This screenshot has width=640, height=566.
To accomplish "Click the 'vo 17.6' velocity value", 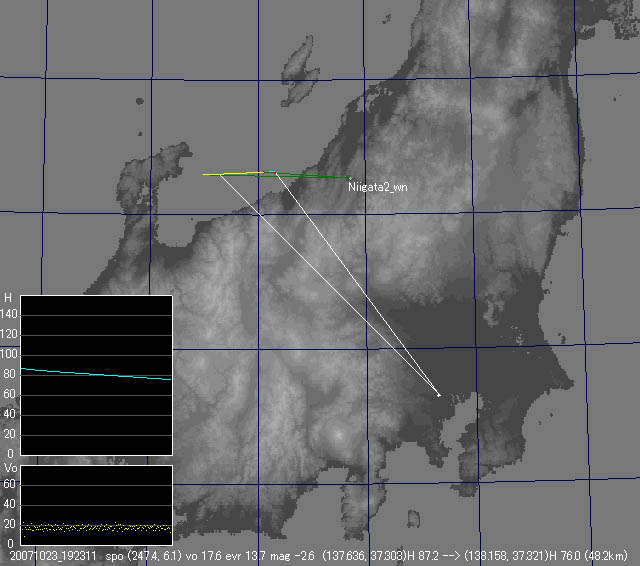I will pyautogui.click(x=203, y=556).
